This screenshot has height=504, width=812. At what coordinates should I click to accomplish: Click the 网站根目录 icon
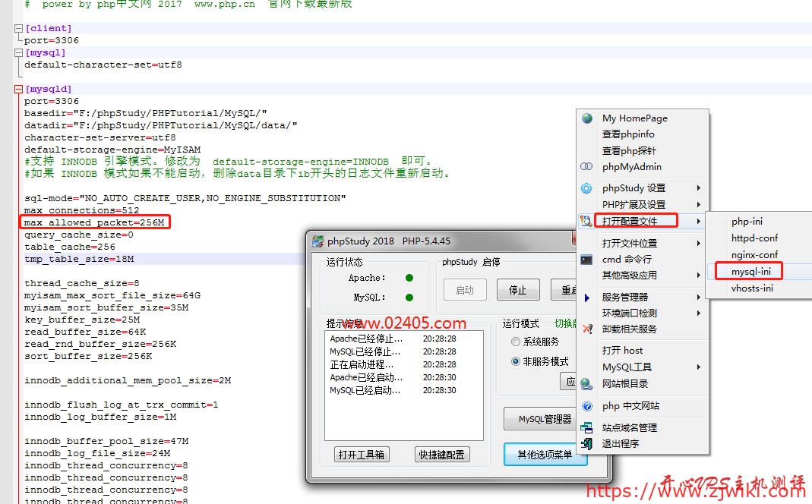[586, 383]
